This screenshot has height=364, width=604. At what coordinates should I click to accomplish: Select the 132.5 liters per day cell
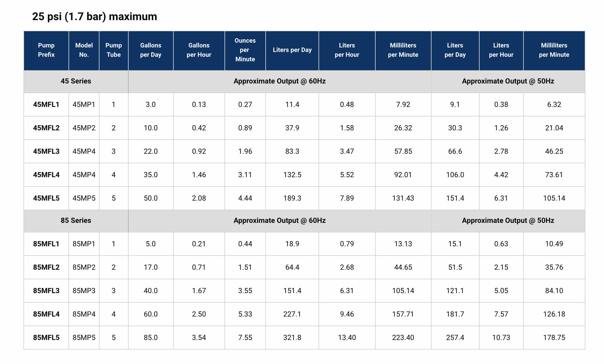[292, 175]
